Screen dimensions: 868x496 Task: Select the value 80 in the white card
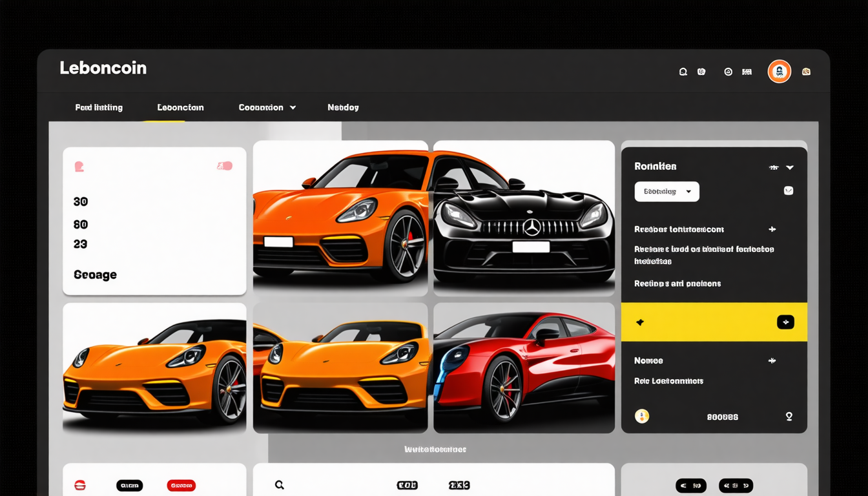(81, 225)
